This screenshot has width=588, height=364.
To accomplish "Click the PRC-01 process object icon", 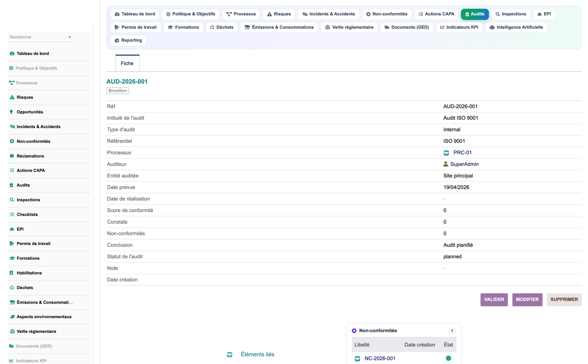I will click(446, 153).
